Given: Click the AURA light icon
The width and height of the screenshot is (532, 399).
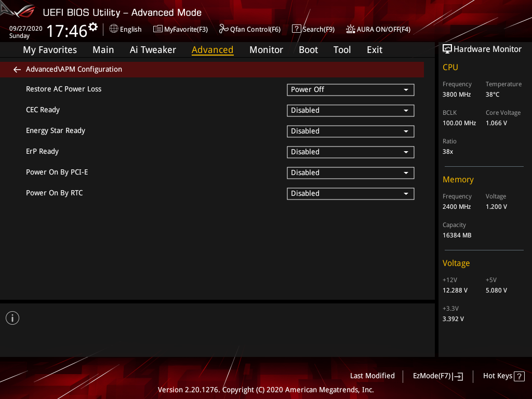Looking at the screenshot, I should 350,29.
